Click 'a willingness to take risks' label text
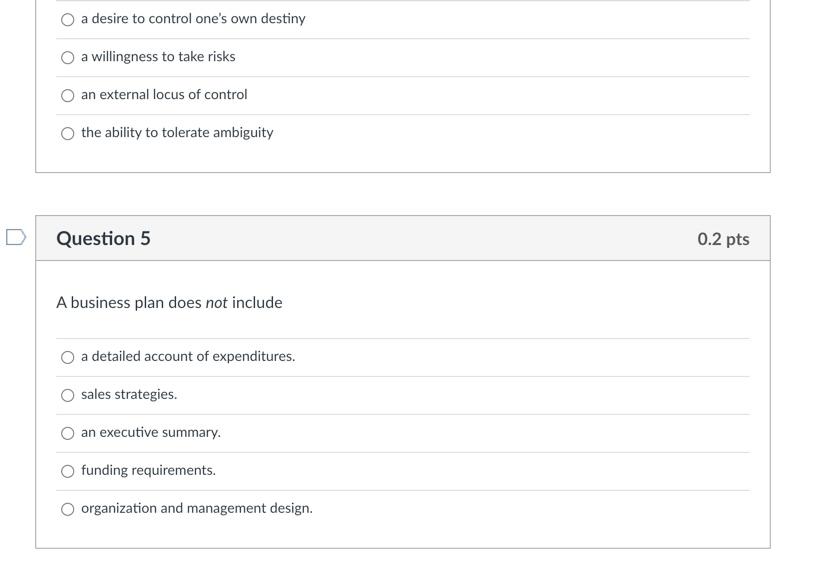 coord(158,56)
